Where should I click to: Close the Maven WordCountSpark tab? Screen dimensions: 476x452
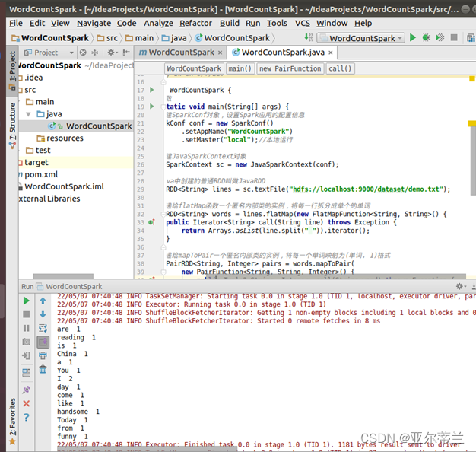(x=220, y=53)
